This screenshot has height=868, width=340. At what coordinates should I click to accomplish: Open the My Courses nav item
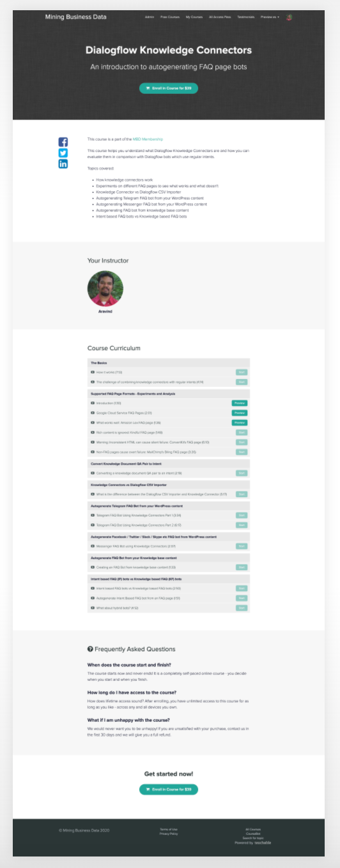pos(194,17)
